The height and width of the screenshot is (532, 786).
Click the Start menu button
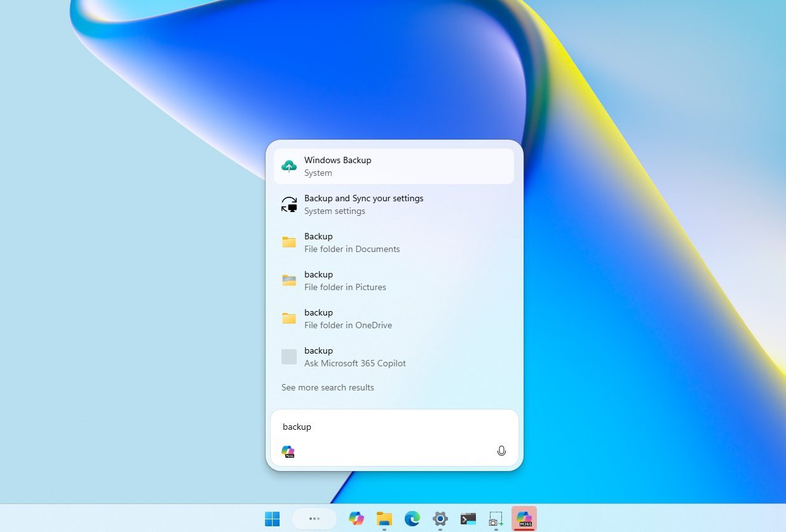(272, 519)
